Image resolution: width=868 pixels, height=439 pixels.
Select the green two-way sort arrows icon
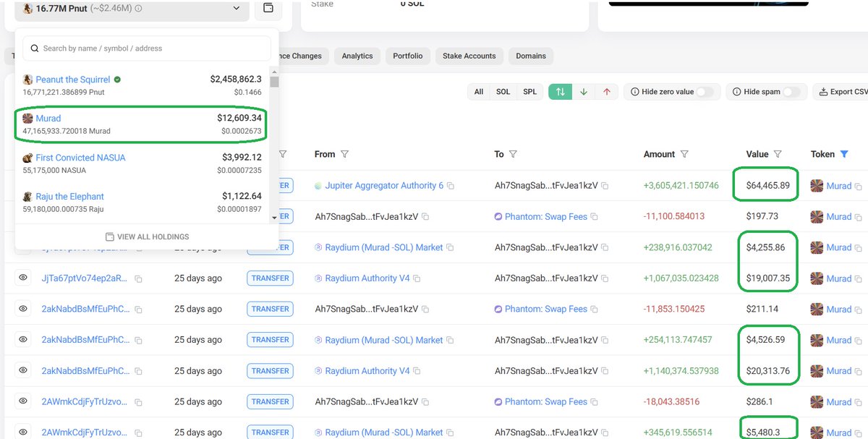[561, 92]
